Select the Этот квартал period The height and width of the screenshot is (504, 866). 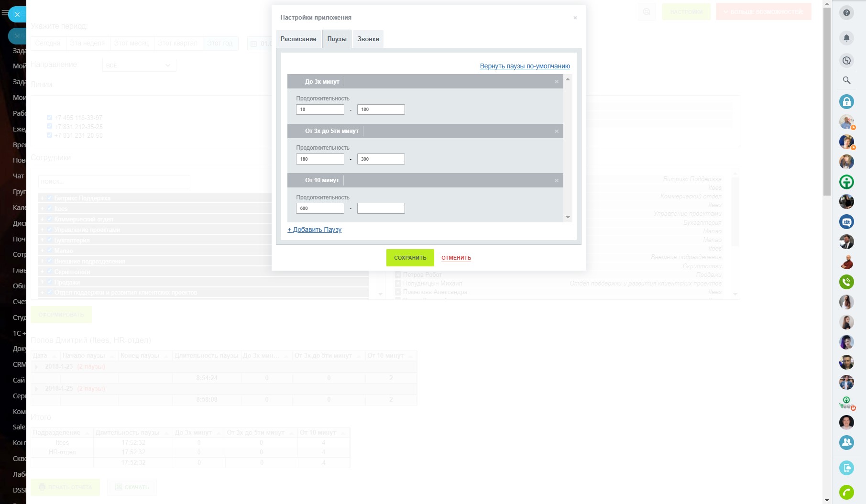(178, 43)
